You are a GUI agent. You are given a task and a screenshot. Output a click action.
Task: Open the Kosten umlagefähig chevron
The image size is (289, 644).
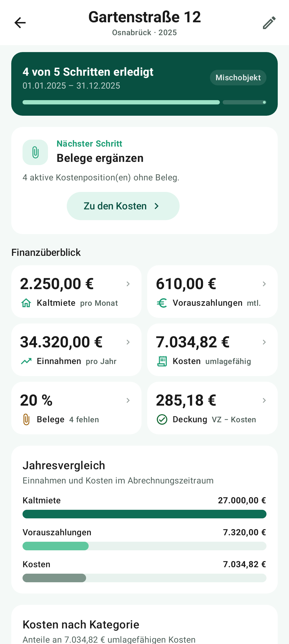[264, 342]
